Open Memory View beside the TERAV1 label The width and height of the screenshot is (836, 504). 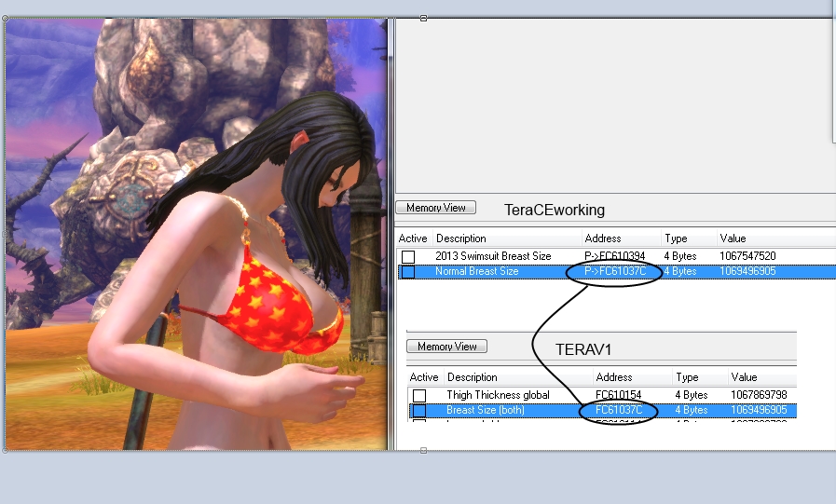point(446,347)
